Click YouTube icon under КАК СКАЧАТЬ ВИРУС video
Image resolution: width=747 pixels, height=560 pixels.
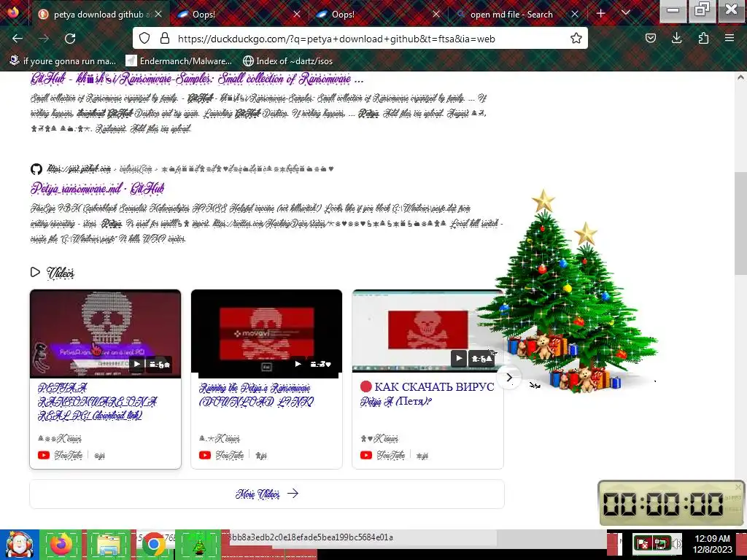[x=366, y=455]
